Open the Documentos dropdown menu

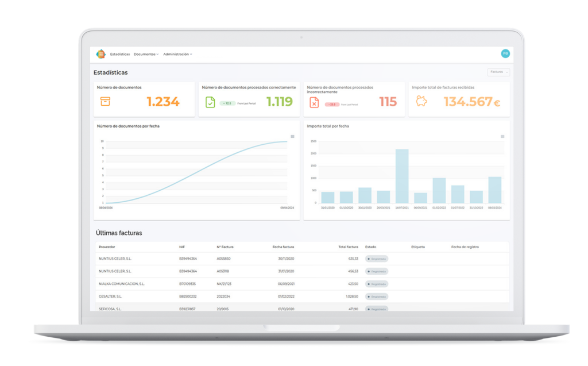pos(146,55)
